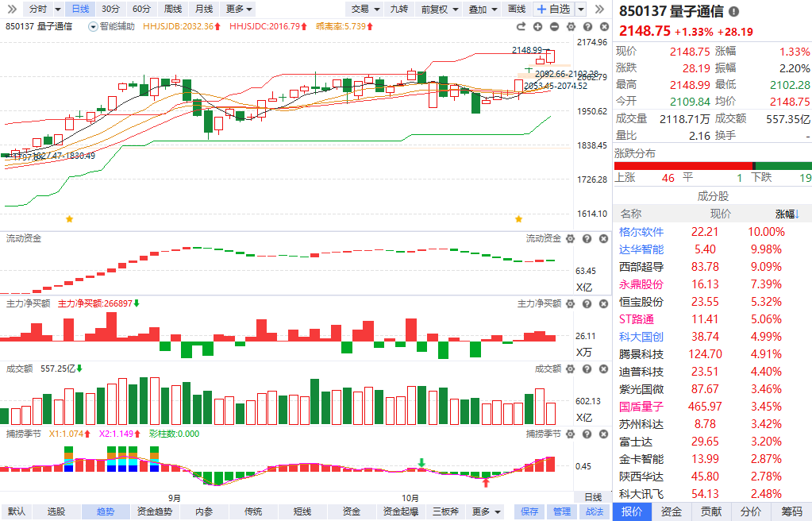Screen dimensions: 812x521
Task: Zoom in chart with plus icon
Action: [x=537, y=26]
